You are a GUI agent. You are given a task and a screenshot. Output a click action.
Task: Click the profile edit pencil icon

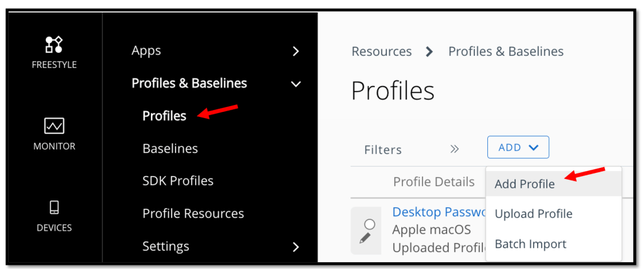[x=365, y=238]
